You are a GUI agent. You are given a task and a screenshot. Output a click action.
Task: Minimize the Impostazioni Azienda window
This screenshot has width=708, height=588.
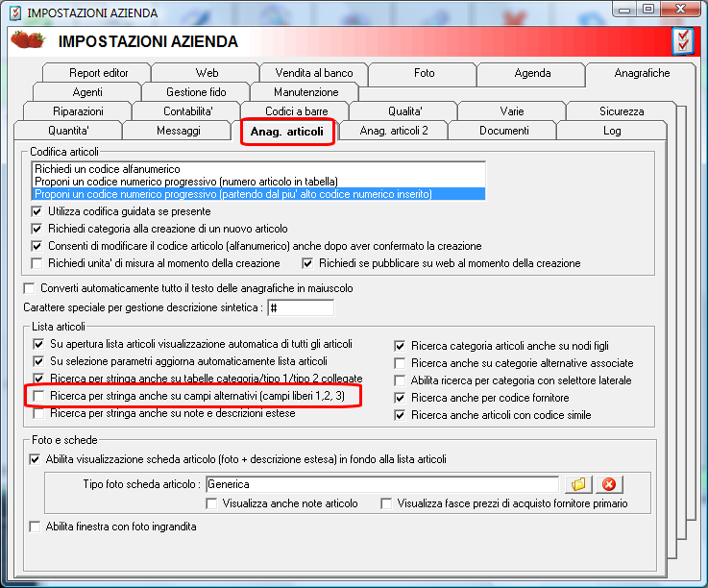(624, 10)
